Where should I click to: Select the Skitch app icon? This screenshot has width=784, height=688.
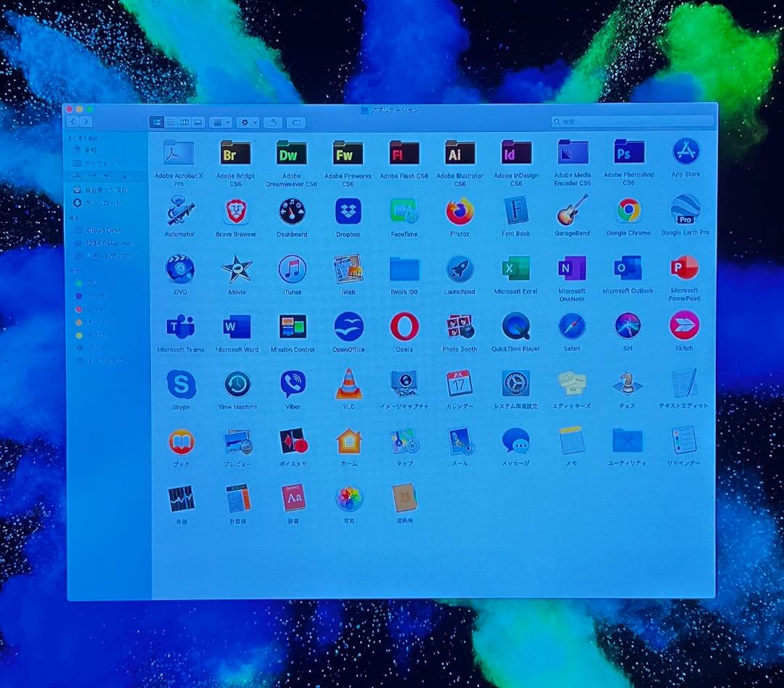[x=684, y=326]
